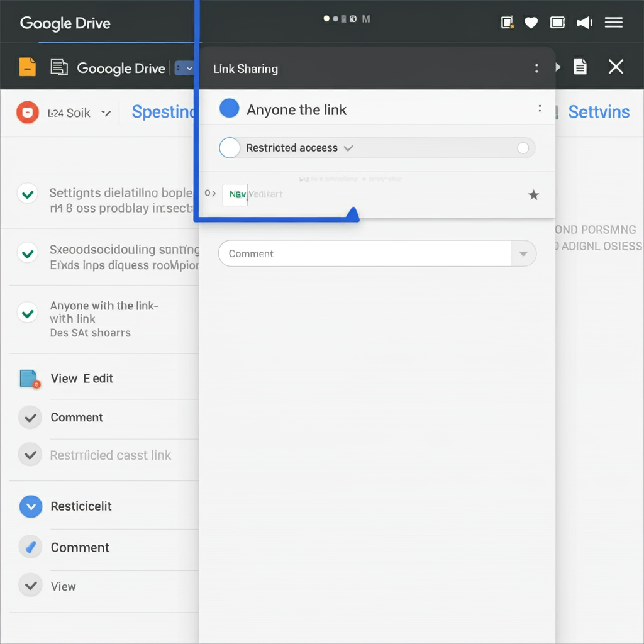Click the M icon in the top bar
This screenshot has height=644, width=644.
(366, 19)
